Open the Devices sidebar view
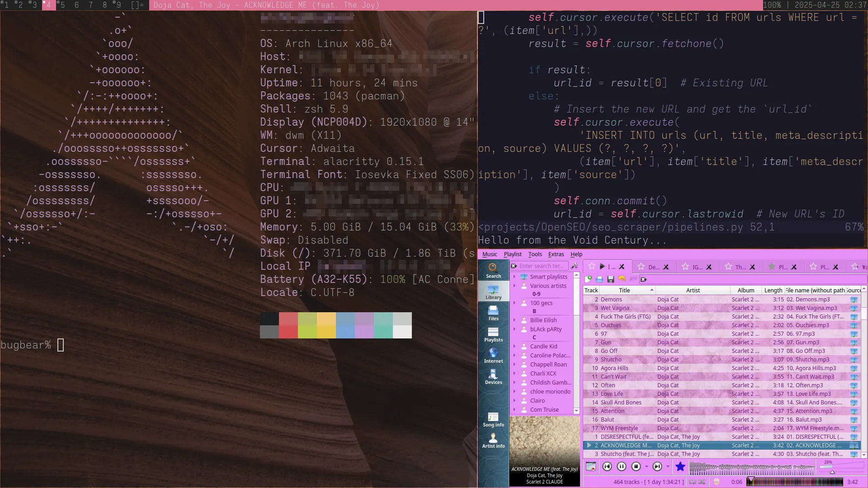The width and height of the screenshot is (868, 488). point(493,376)
